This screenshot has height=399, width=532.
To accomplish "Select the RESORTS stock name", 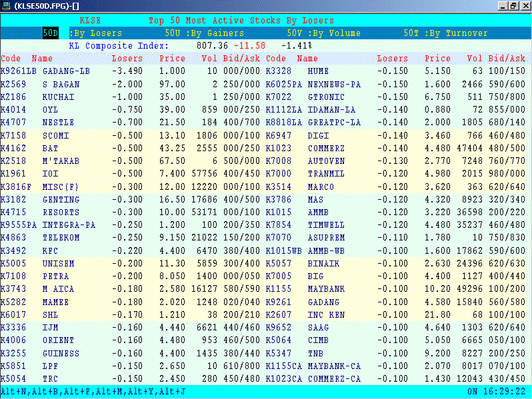I will [x=61, y=212].
